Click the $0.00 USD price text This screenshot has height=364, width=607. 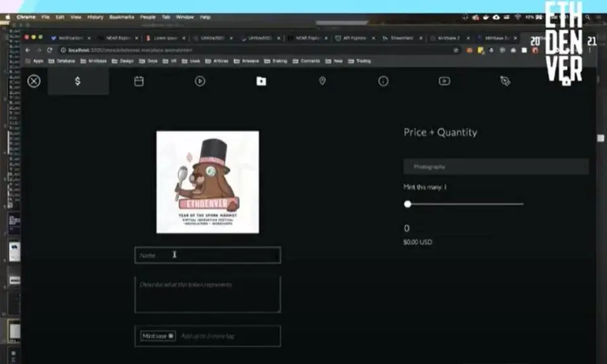[418, 242]
